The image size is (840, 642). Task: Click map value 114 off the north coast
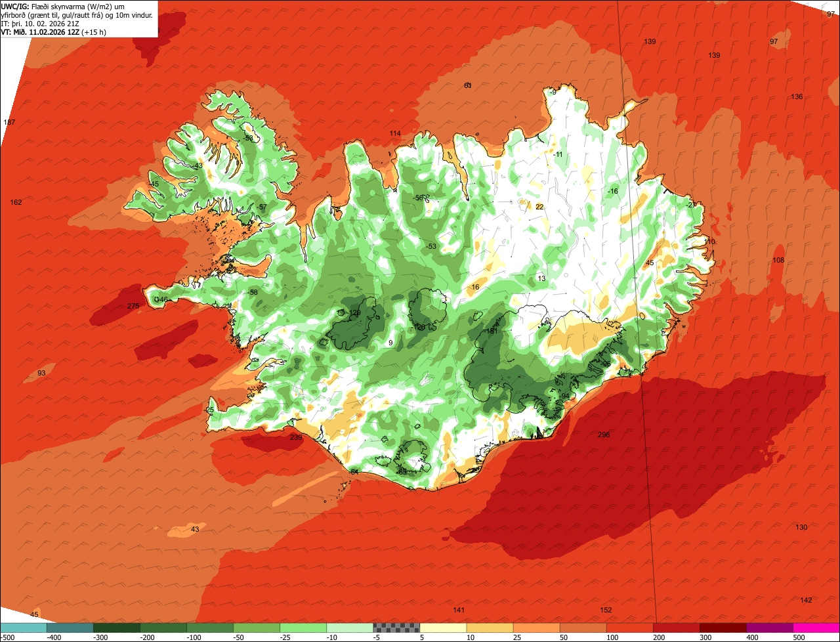pos(395,133)
